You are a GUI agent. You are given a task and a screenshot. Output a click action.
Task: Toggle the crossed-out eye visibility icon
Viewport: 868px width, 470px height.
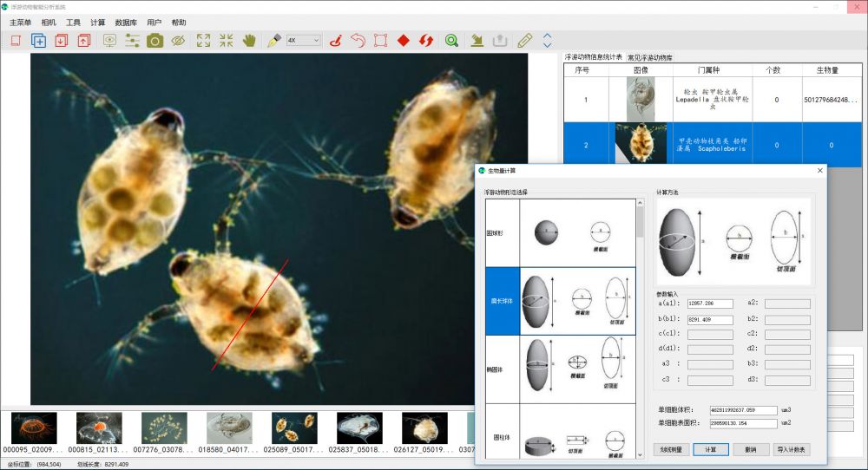coord(177,40)
